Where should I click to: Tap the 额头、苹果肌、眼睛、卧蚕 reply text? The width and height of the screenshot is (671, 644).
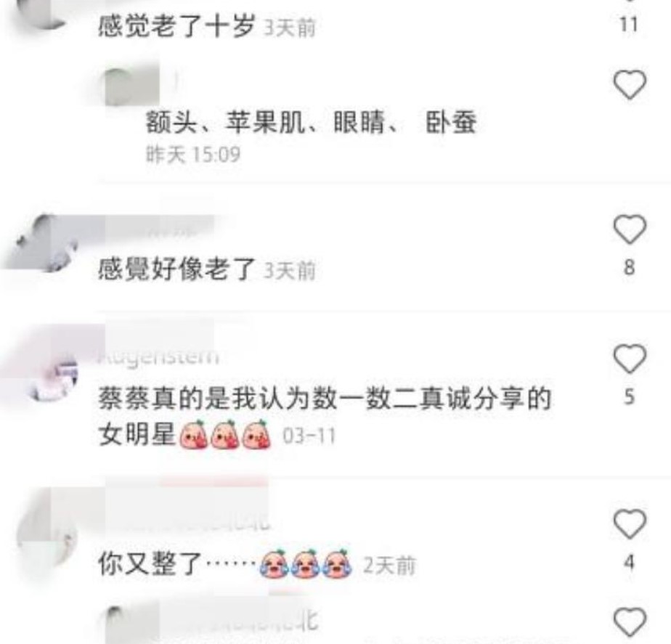click(x=311, y=123)
